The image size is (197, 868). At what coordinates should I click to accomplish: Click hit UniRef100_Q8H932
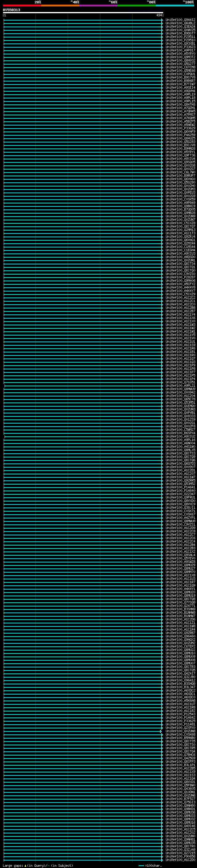pos(180,60)
